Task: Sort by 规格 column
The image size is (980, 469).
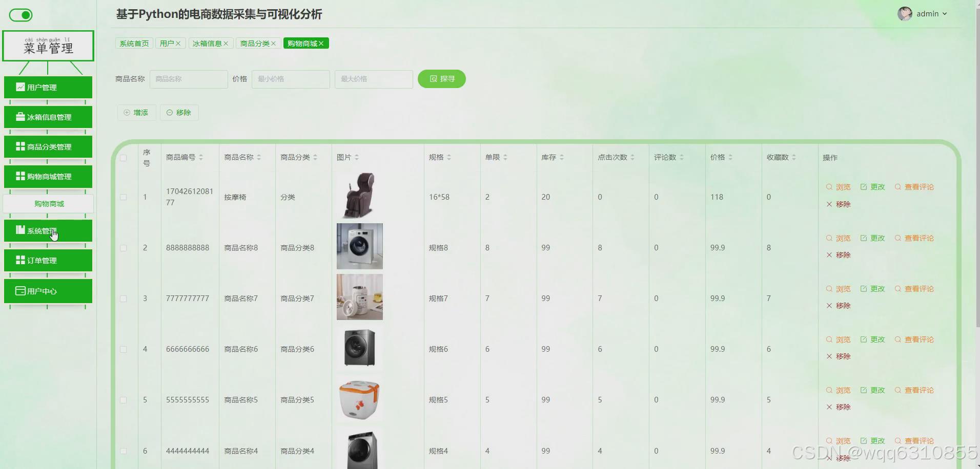Action: pyautogui.click(x=449, y=157)
